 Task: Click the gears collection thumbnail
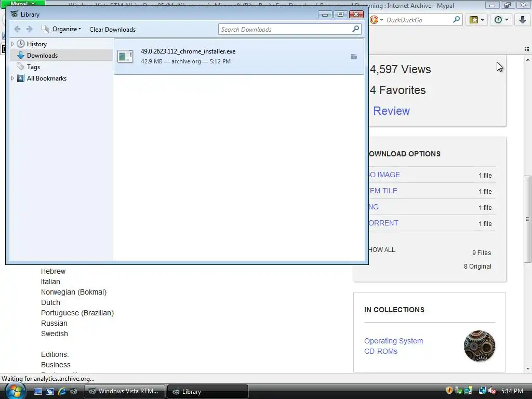pos(480,346)
